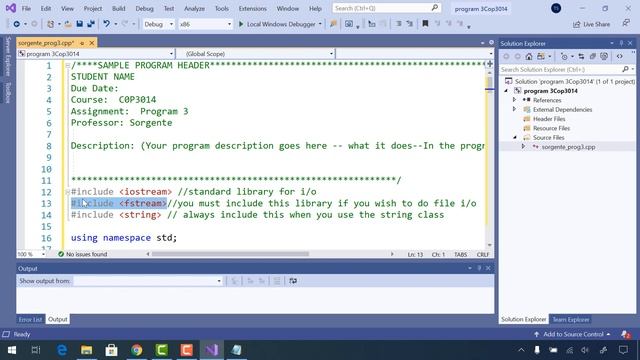Click the Undo arrow icon

click(x=107, y=24)
